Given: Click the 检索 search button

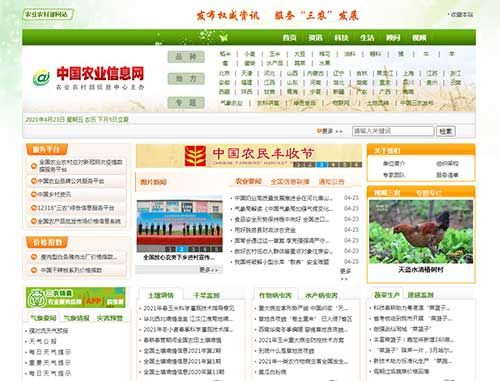Looking at the screenshot, I should (446, 131).
